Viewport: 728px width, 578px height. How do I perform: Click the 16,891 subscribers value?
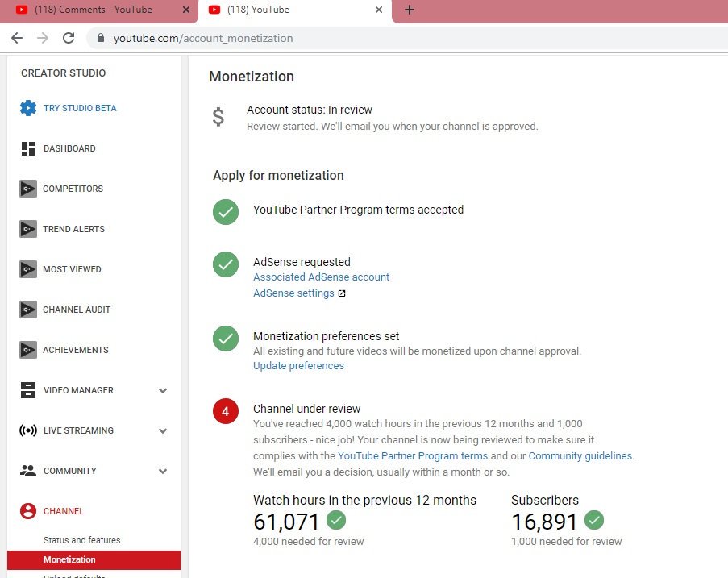click(544, 522)
